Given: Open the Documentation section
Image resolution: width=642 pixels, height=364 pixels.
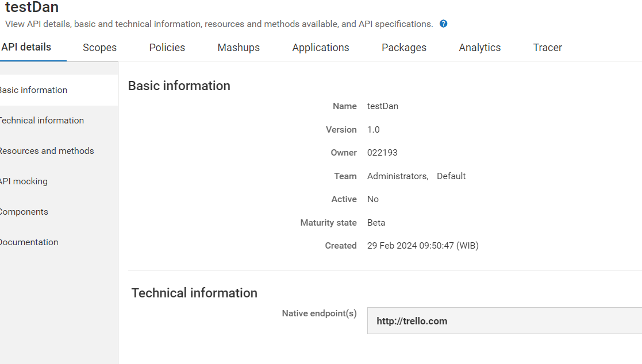Looking at the screenshot, I should (x=29, y=242).
